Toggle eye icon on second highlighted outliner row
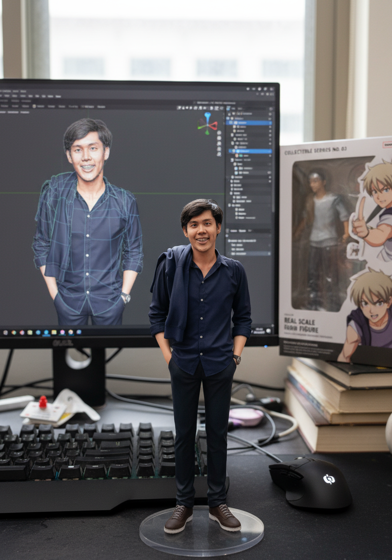Viewport: 392px width, 560px height. [x=270, y=151]
